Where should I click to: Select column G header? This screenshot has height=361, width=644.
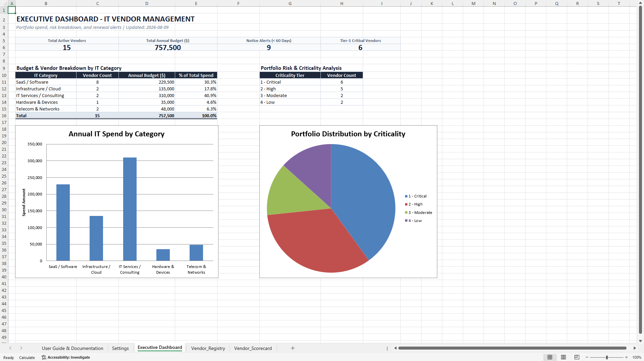[x=290, y=3]
